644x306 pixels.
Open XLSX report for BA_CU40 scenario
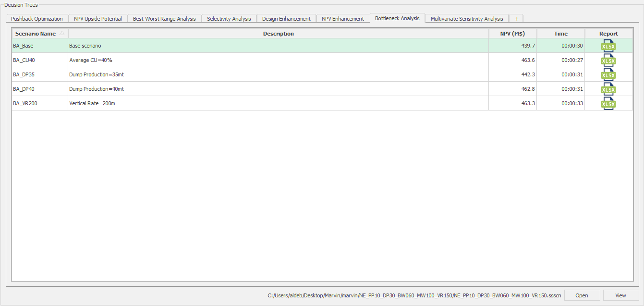pos(608,60)
